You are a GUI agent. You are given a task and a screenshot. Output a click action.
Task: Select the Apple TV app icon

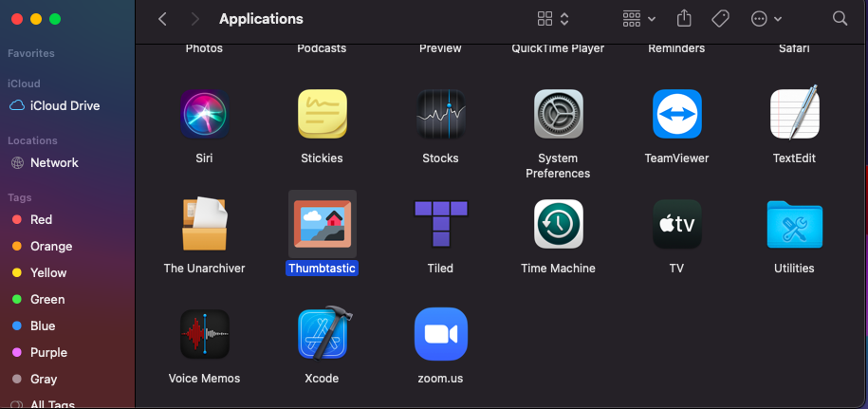[x=676, y=224]
